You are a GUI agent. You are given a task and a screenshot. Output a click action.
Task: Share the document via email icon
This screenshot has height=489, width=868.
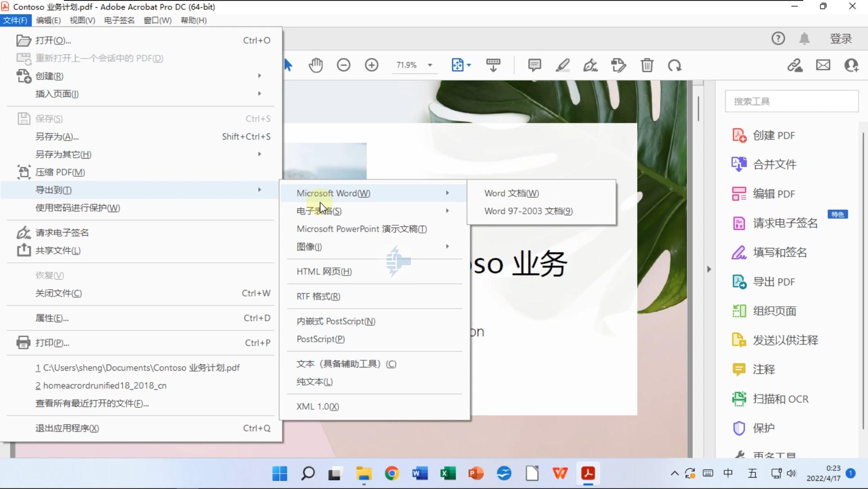[823, 65]
